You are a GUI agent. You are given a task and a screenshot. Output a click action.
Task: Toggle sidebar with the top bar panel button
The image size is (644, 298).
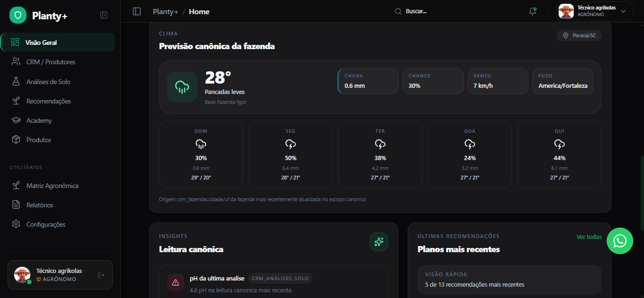[137, 11]
